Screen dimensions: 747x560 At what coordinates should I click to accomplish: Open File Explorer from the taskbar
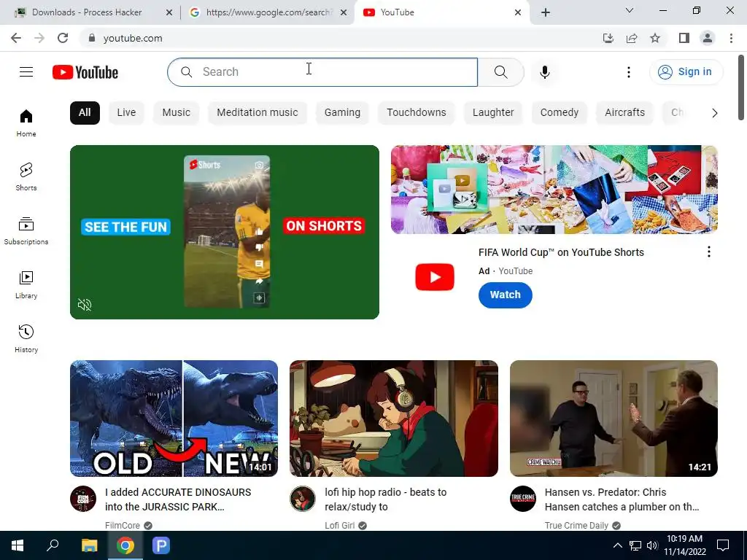point(90,545)
